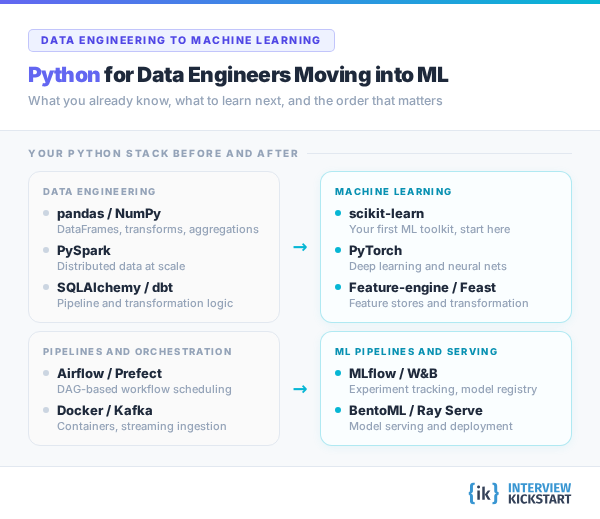Click the 'MACHINE LEARNING' card header
The width and height of the screenshot is (600, 519).
point(393,191)
